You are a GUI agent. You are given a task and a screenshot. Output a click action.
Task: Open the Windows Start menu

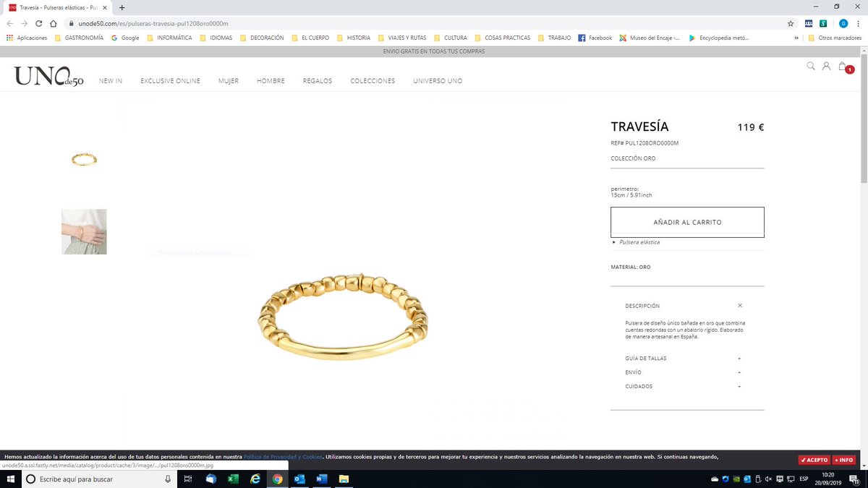click(10, 479)
